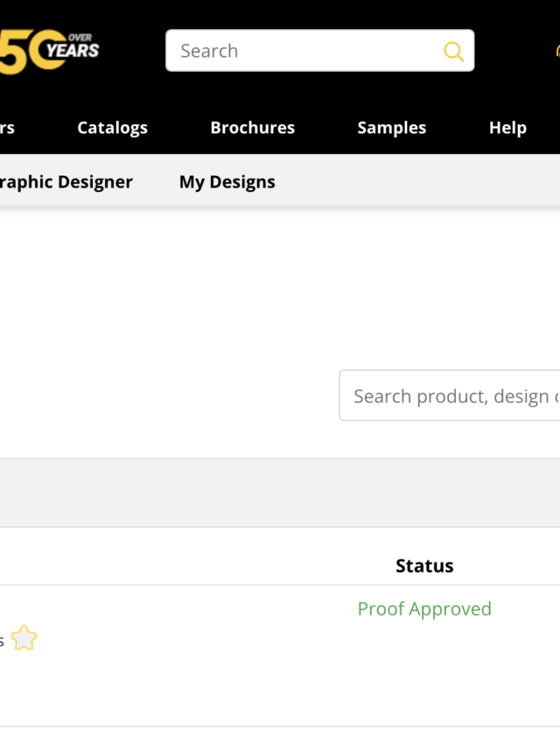
Task: Open the Help menu
Action: pos(507,128)
